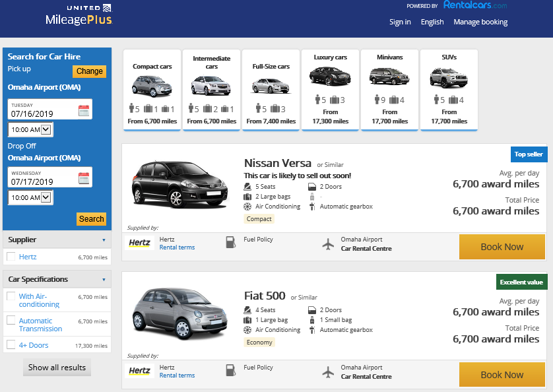Check the Automatic Transmission filter box
The image size is (553, 392).
tap(11, 320)
